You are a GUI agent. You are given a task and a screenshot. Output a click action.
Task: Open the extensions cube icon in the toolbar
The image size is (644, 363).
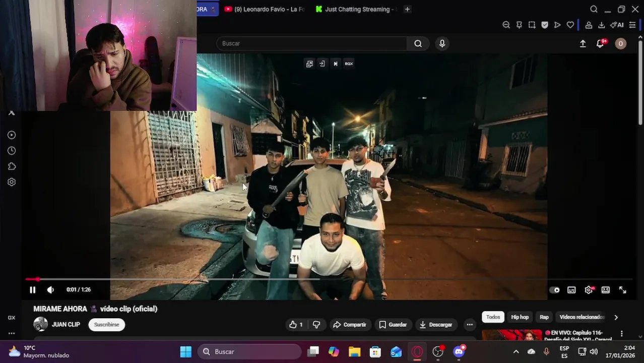click(589, 25)
